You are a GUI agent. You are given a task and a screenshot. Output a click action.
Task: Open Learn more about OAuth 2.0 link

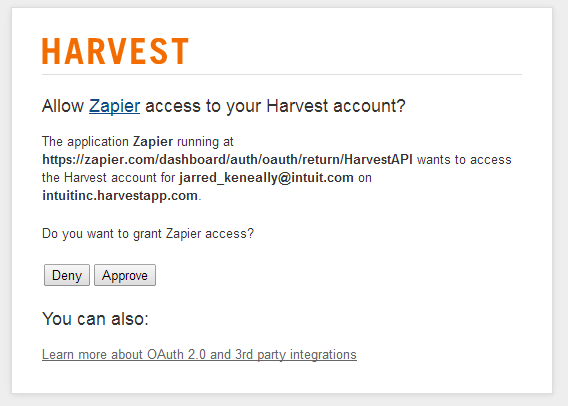[x=199, y=355]
